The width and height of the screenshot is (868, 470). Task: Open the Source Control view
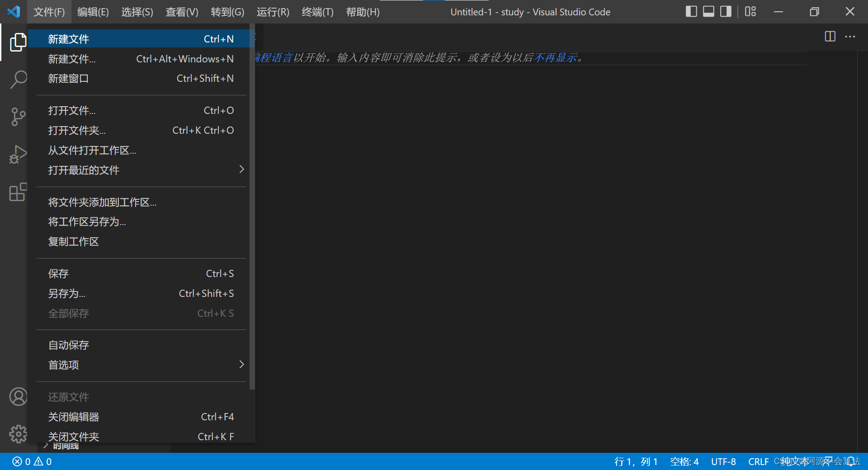coord(18,117)
